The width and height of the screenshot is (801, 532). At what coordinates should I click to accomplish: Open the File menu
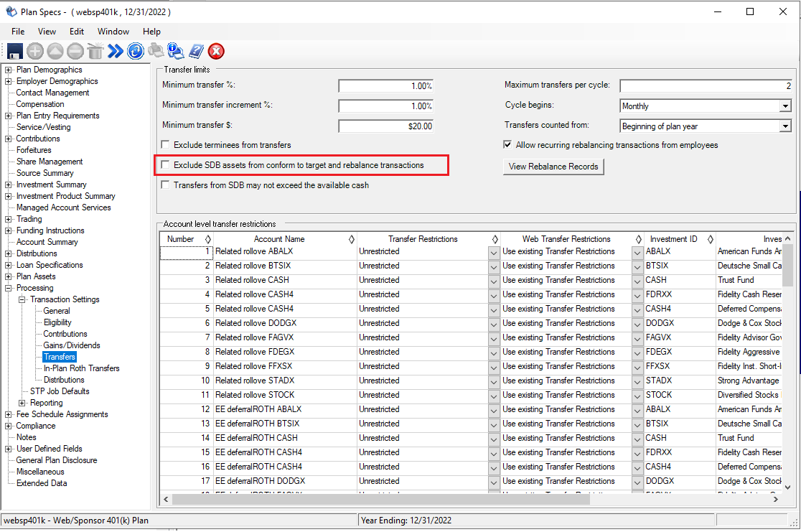click(x=18, y=31)
